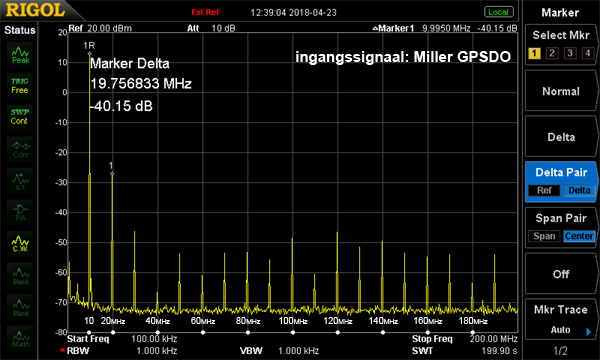The width and height of the screenshot is (600, 360).
Task: Click the C.W. trace status icon
Action: [20, 244]
